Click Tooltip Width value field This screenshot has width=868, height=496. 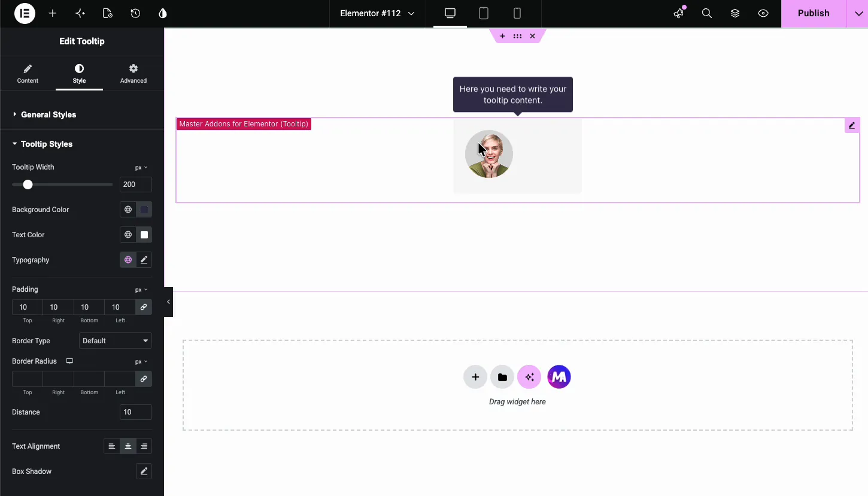click(136, 185)
